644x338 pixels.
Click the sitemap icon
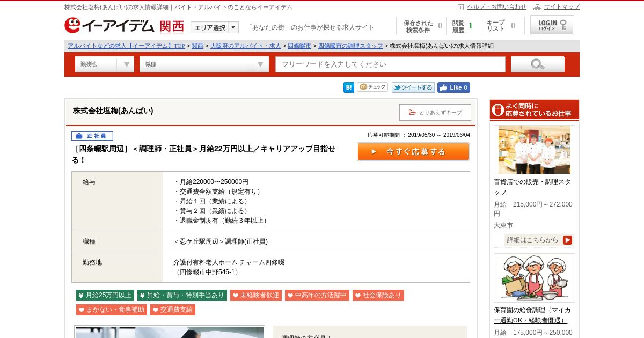(537, 7)
